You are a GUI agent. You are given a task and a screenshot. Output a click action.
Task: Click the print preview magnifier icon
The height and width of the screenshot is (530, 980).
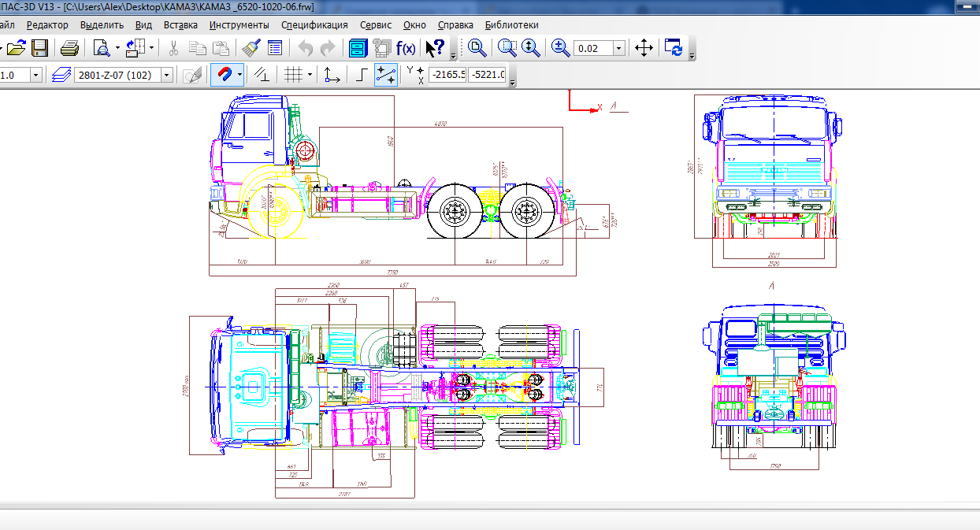tap(102, 48)
